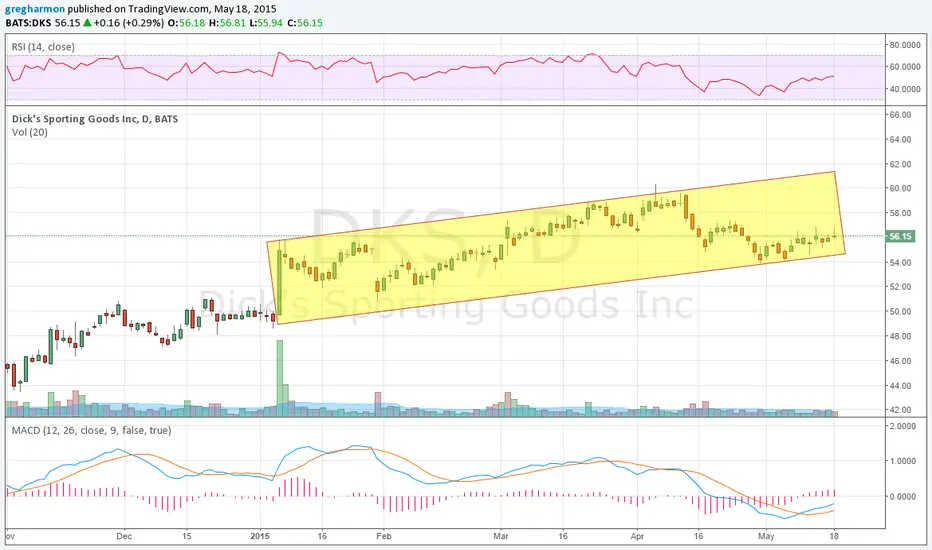Click the high price H:56.81
Image resolution: width=932 pixels, height=550 pixels.
click(x=226, y=23)
